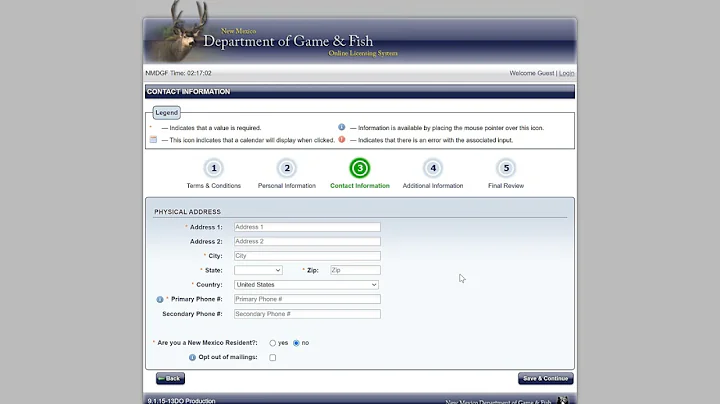Open the Login link
The height and width of the screenshot is (404, 720).
pos(567,73)
